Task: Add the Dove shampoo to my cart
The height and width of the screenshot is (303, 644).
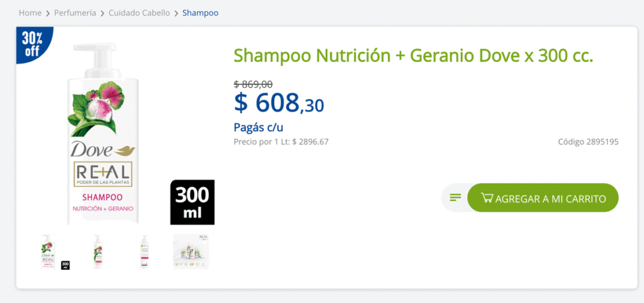Action: click(x=543, y=198)
